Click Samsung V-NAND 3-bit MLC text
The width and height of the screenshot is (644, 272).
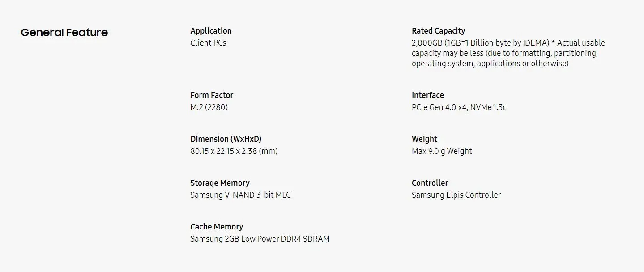(x=240, y=195)
